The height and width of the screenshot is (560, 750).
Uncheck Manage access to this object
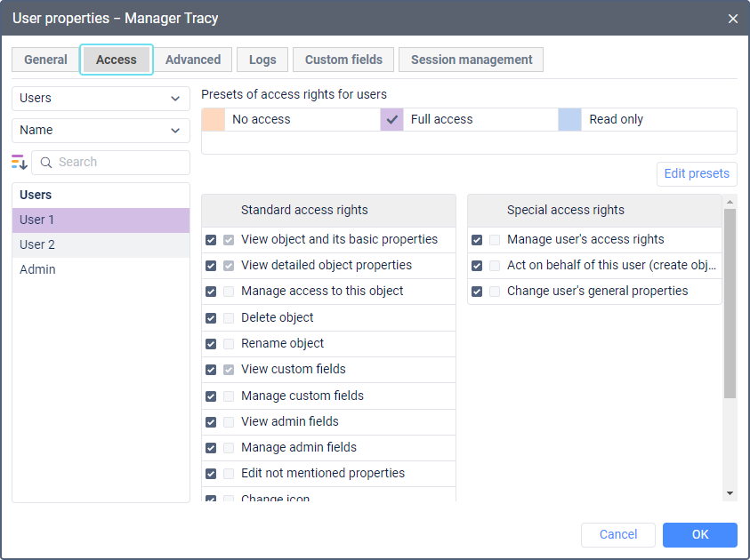pos(211,292)
